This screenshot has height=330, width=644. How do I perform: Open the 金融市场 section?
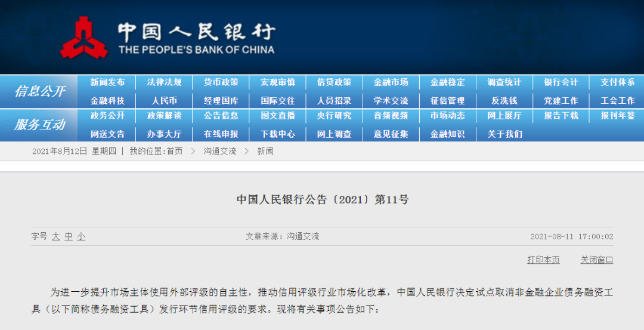pos(391,82)
